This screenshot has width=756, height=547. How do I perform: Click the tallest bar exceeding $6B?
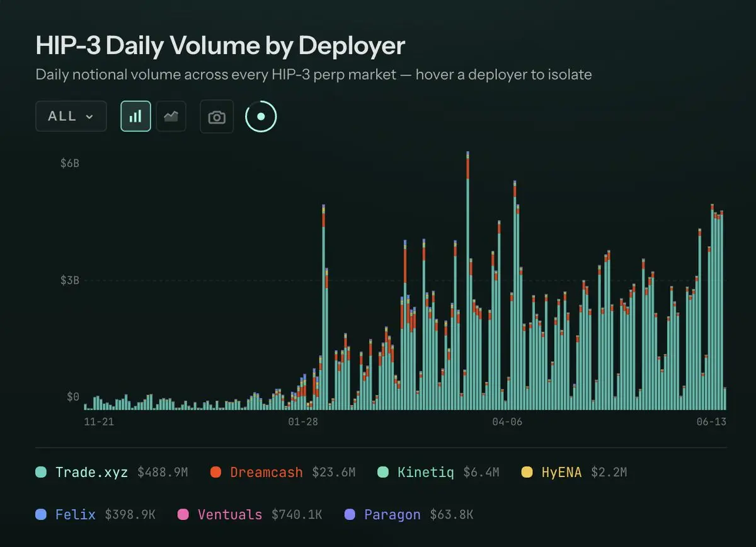(467, 280)
